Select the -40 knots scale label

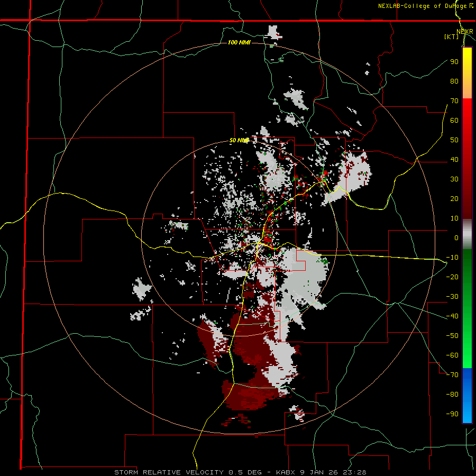(452, 316)
